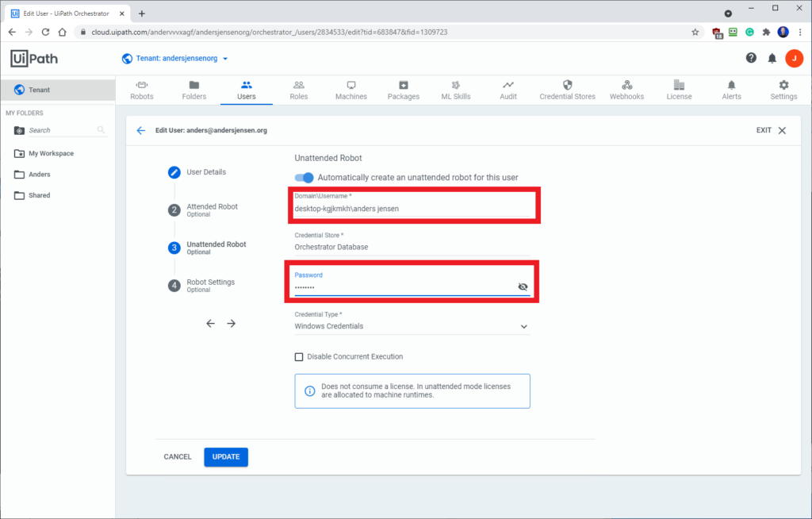Toggle automatically create unattended robot switch
Image resolution: width=812 pixels, height=519 pixels.
click(304, 178)
